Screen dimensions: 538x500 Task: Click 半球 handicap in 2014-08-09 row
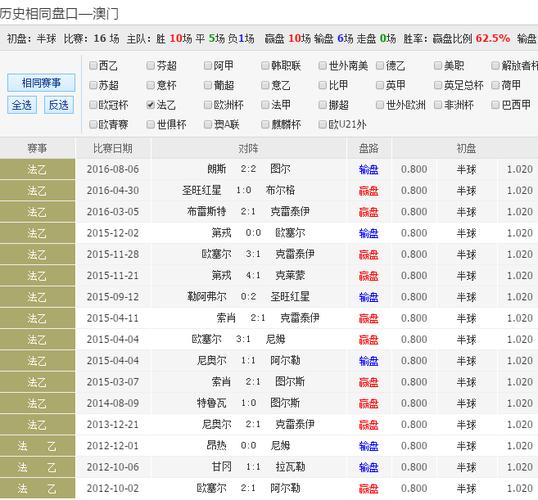[x=466, y=403]
